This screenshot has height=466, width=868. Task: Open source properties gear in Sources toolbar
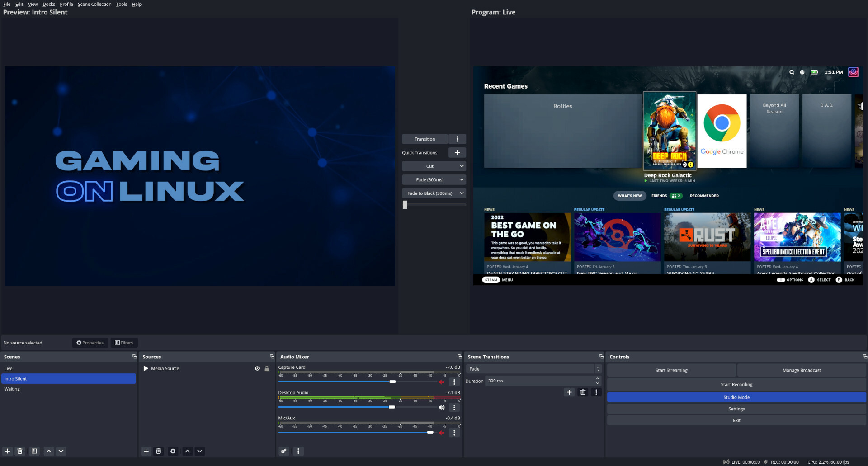173,451
